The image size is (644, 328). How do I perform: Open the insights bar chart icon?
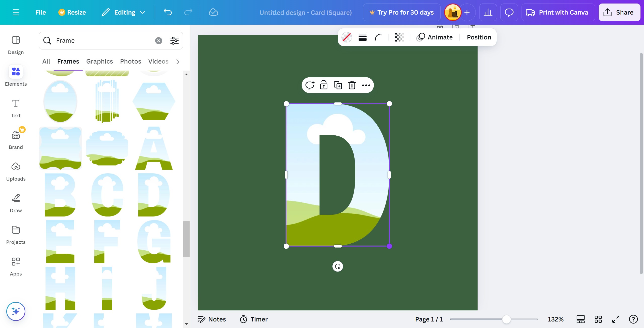[488, 12]
